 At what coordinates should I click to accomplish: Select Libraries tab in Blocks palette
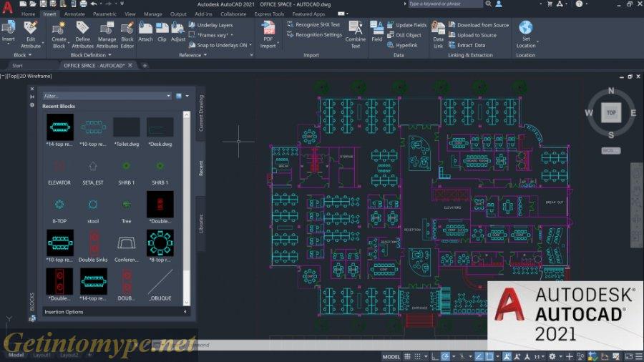tap(201, 224)
